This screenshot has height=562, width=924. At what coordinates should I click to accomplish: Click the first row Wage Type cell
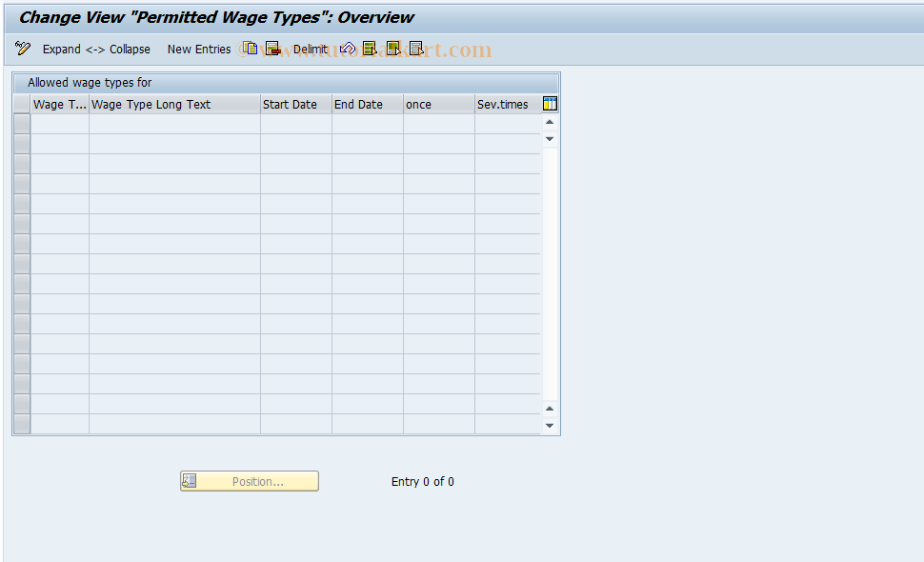pos(59,124)
